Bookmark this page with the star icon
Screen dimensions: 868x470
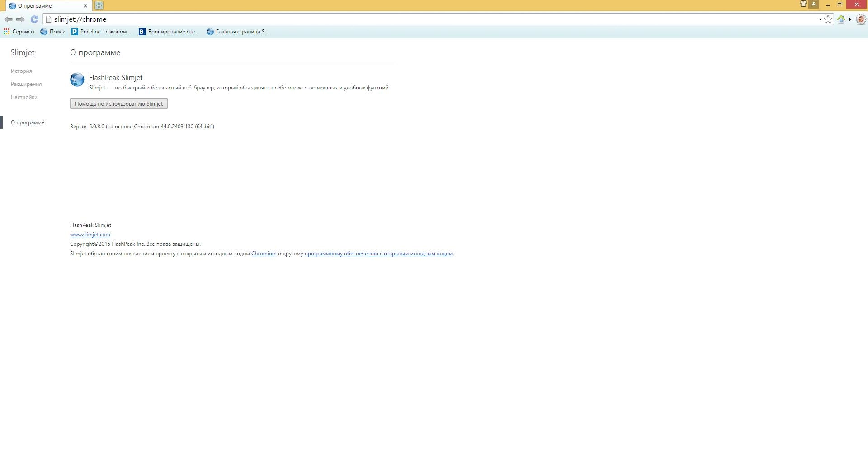(828, 19)
